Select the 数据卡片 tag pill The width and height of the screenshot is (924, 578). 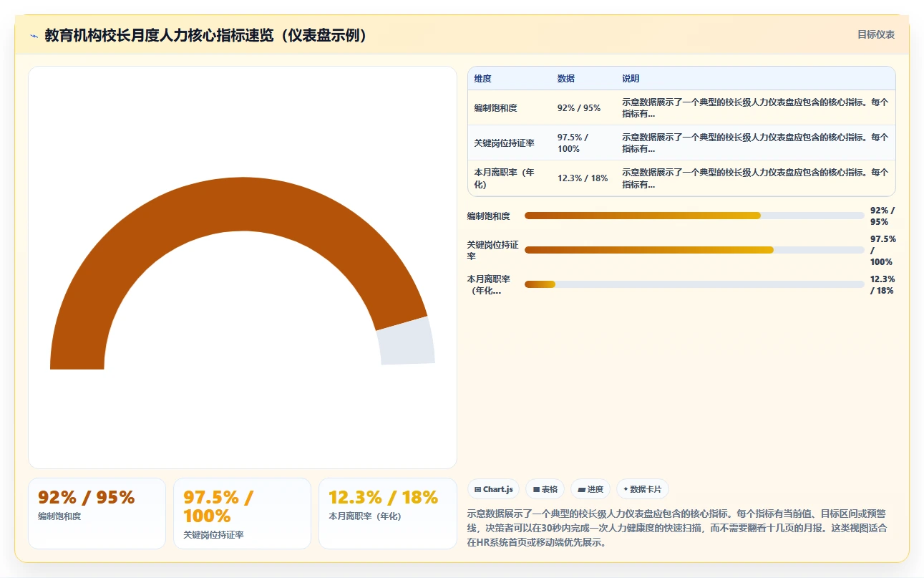coord(643,489)
